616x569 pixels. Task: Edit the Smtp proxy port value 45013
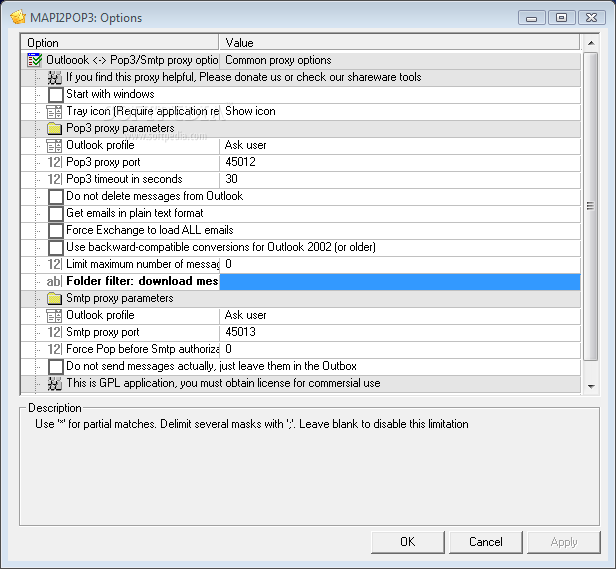[400, 332]
